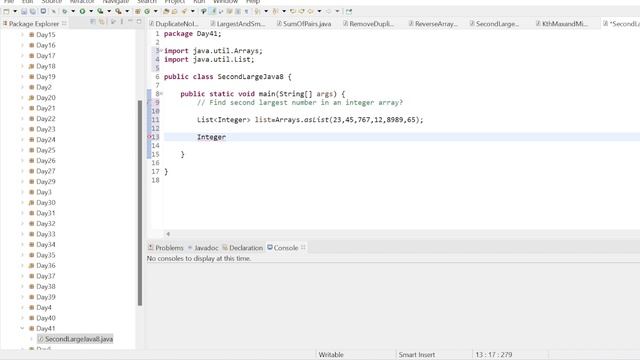
Task: Click the New file toolbar icon
Action: coord(7,11)
